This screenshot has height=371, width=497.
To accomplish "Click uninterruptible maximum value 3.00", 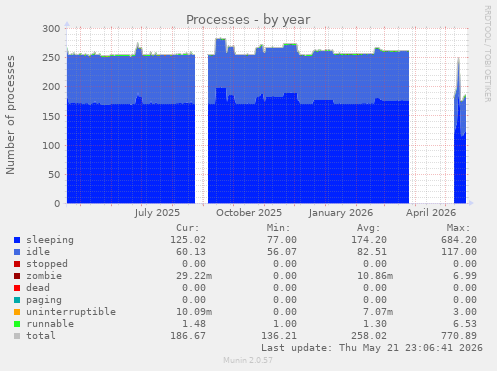I will click(465, 312).
